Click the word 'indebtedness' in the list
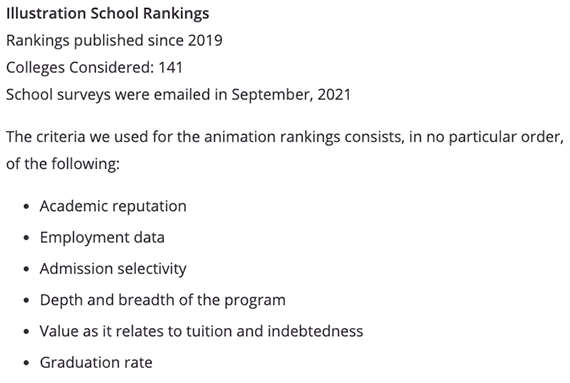The height and width of the screenshot is (383, 570). pyautogui.click(x=316, y=331)
